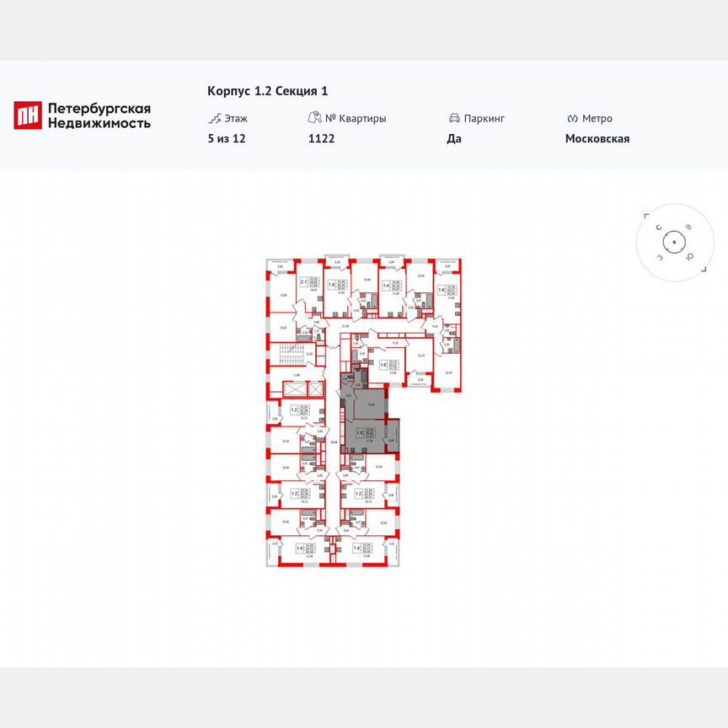Click the stairs icon beside Этаж

tap(215, 119)
